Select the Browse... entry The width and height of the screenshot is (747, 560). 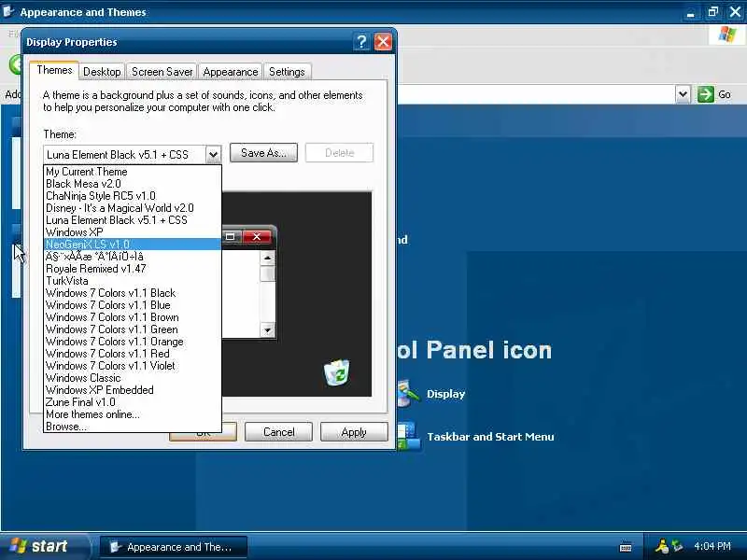(133, 427)
